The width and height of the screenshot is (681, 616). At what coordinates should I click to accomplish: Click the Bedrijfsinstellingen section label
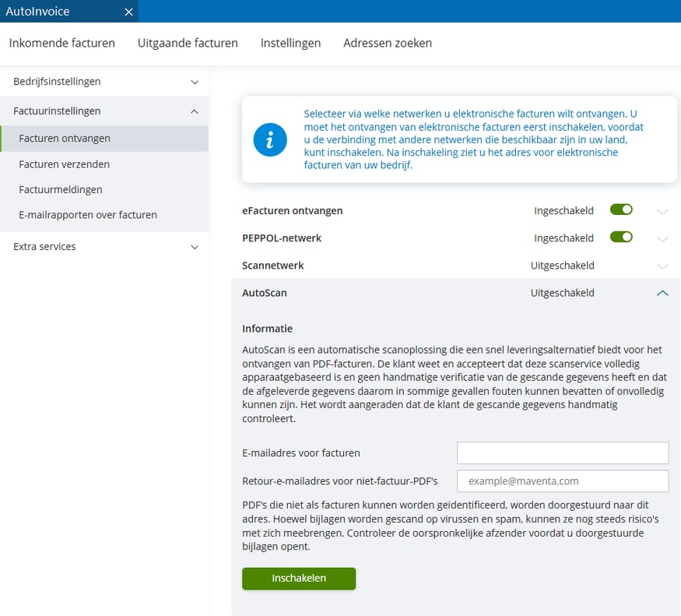pos(57,81)
